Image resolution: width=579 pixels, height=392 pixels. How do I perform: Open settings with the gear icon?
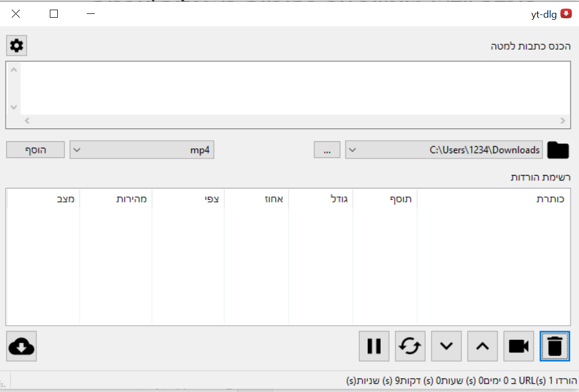17,46
